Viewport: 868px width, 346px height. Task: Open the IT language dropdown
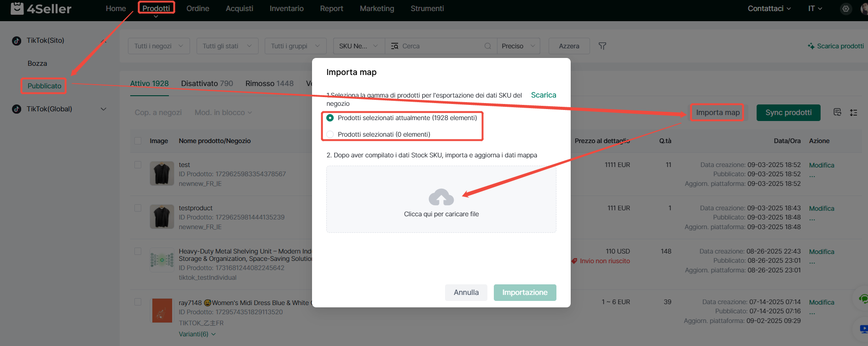click(815, 9)
